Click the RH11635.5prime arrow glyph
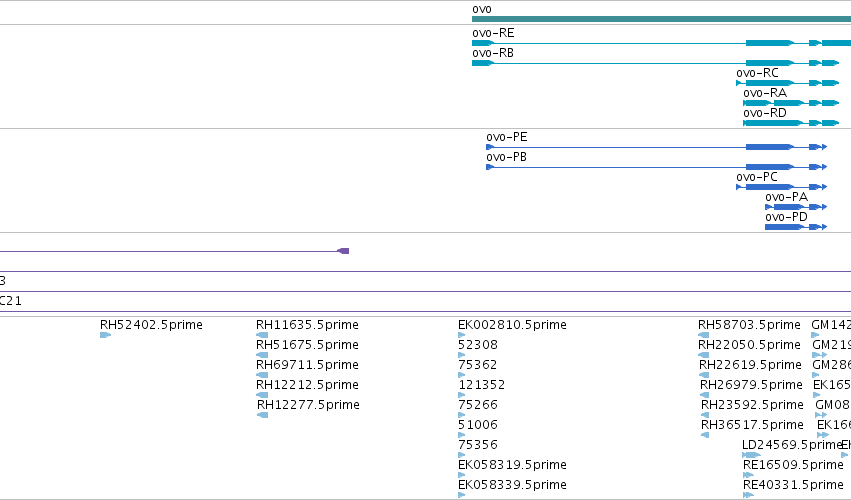The width and height of the screenshot is (851, 500). [x=262, y=335]
